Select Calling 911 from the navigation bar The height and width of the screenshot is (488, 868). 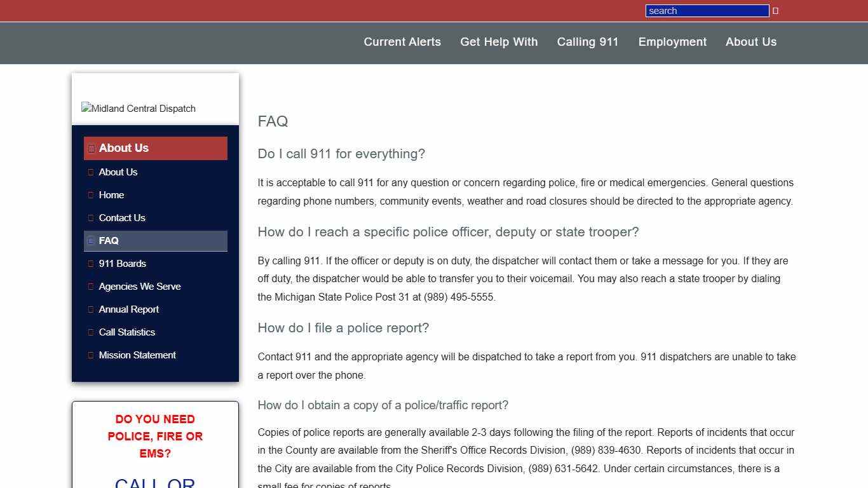(x=587, y=42)
